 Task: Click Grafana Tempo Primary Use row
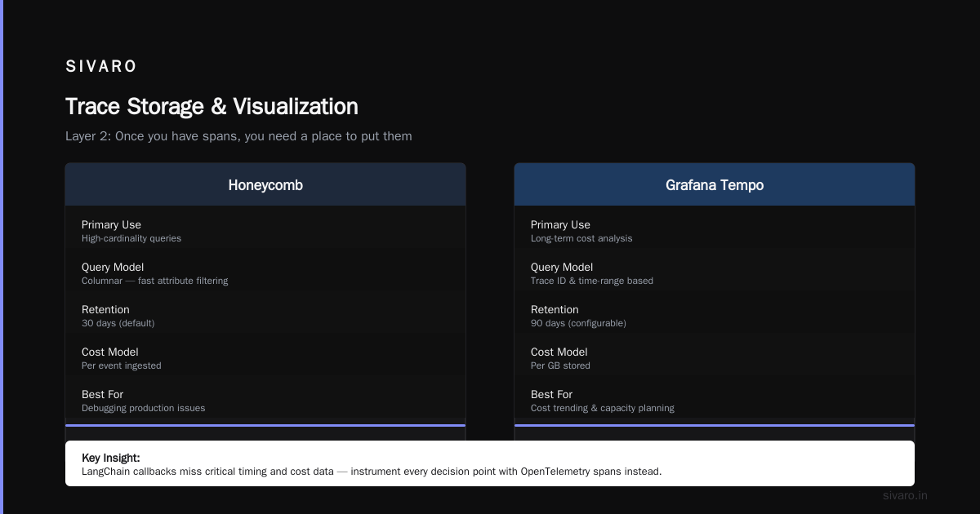pyautogui.click(x=715, y=231)
